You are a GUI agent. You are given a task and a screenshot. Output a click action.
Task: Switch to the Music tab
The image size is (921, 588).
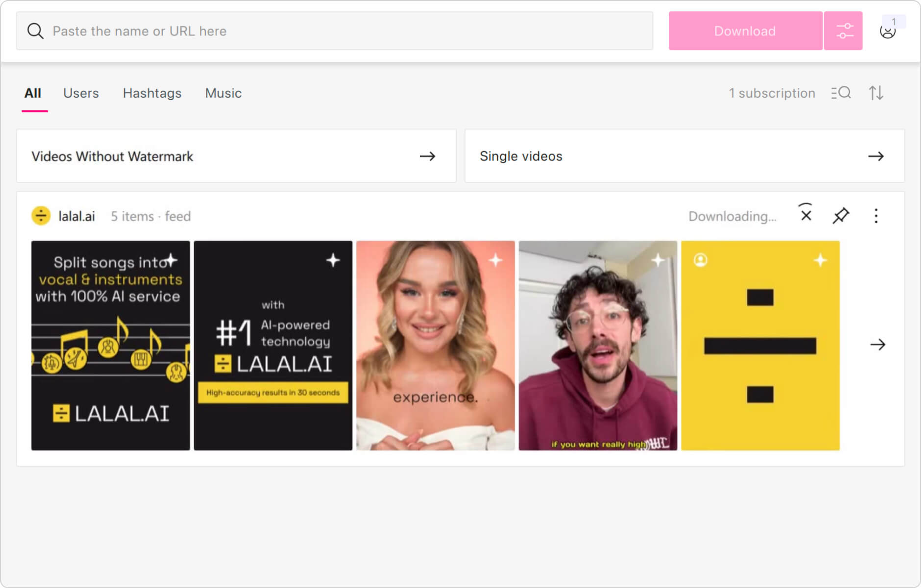coord(223,93)
